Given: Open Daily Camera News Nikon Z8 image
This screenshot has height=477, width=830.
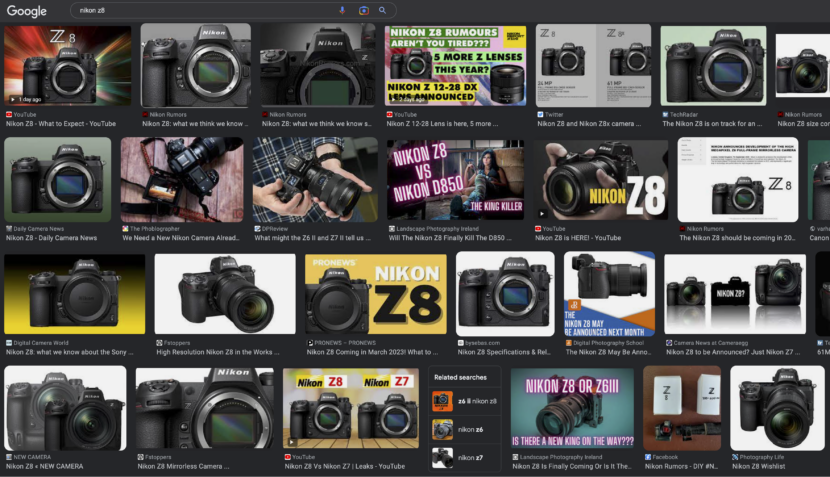Looking at the screenshot, I should coord(58,179).
